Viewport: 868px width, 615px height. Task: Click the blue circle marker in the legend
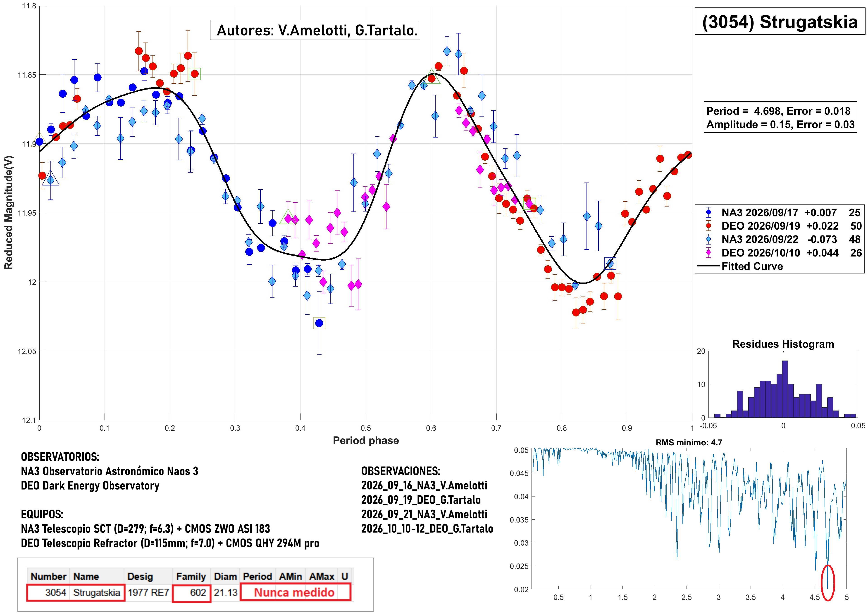709,212
